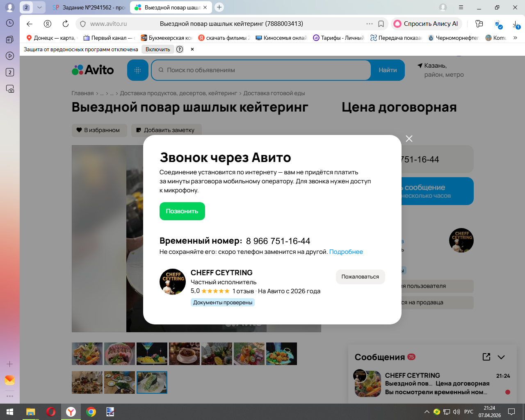
Task: Open volume control in system tray
Action: [457, 412]
